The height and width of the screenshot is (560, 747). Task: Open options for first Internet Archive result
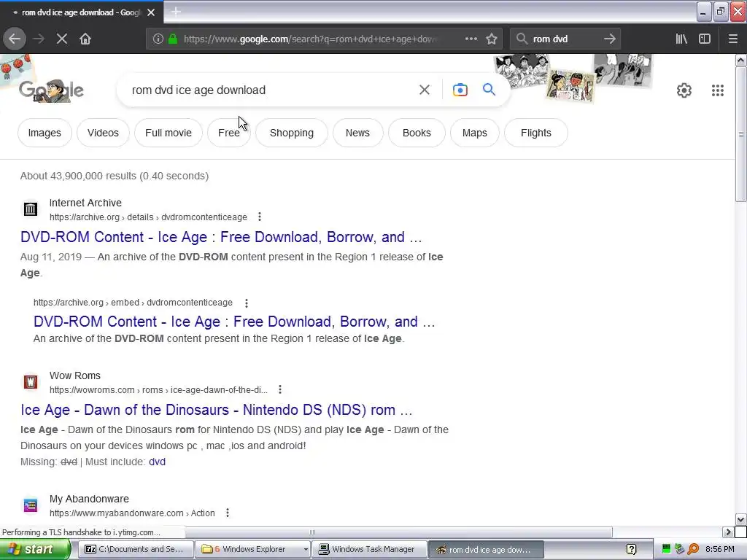(x=260, y=217)
